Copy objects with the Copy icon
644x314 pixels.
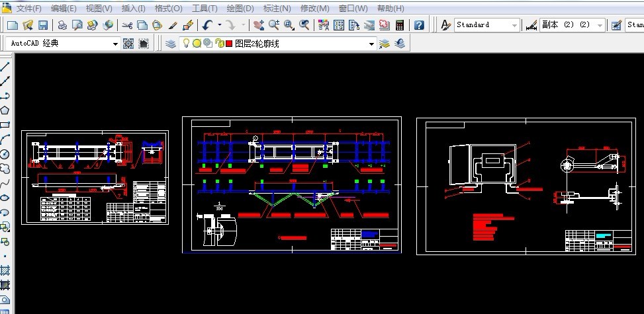click(142, 25)
